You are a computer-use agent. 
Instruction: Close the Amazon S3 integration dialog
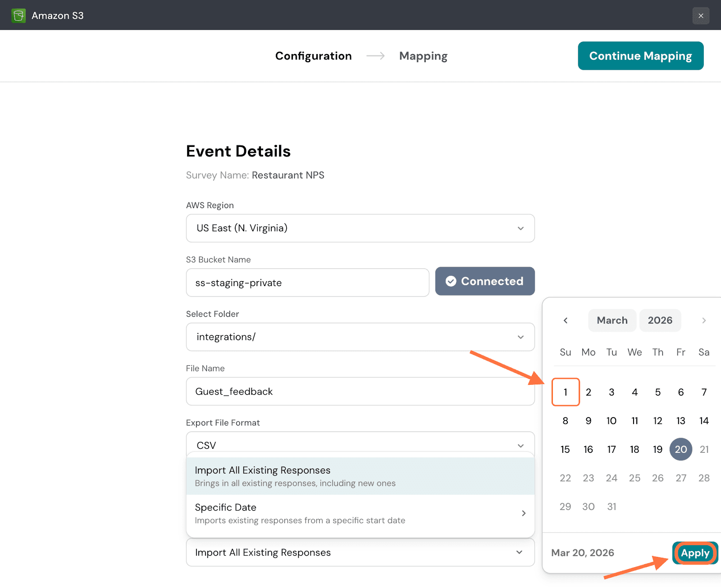[x=700, y=16]
